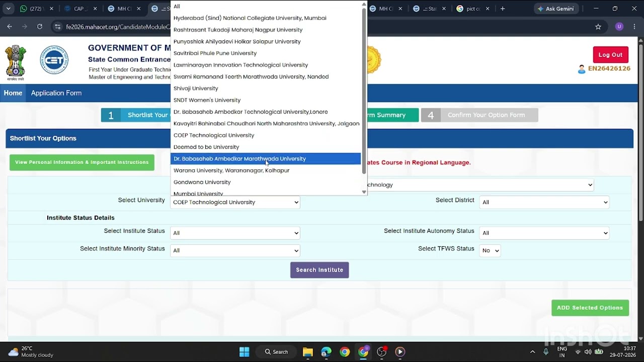Choose SNDT Women's University option
Viewport: 644px width, 362px height.
266,100
